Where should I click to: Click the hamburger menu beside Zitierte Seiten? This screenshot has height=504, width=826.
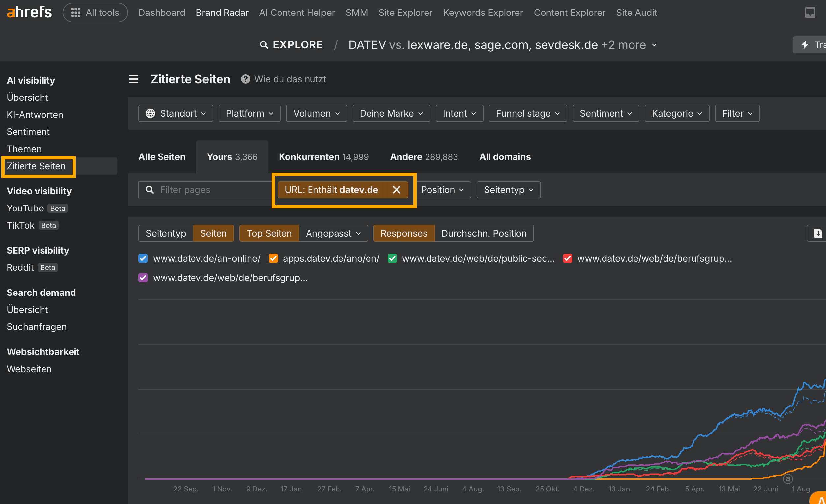134,79
